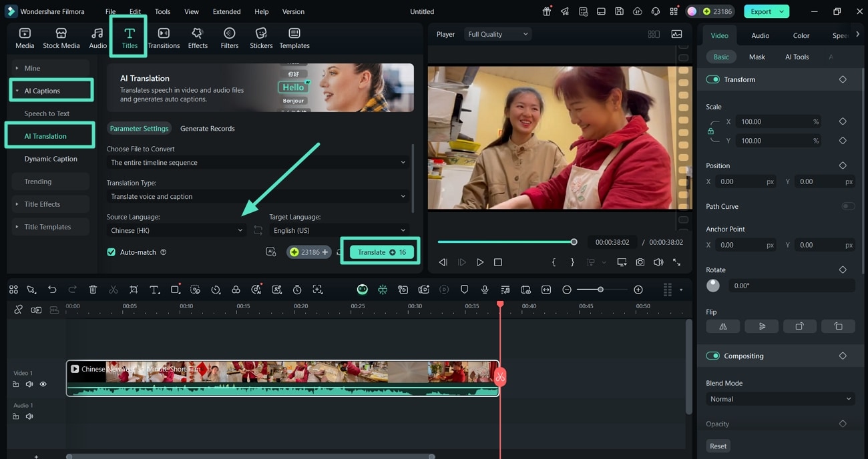Open the Stickers panel

pyautogui.click(x=261, y=38)
